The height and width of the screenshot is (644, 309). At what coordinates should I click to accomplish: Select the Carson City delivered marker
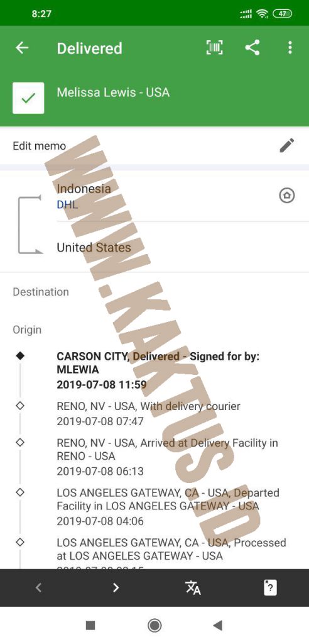[20, 356]
